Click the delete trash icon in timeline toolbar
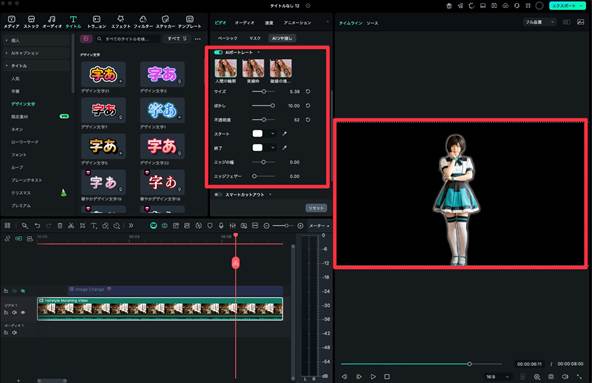The height and width of the screenshot is (383, 592). click(60, 226)
